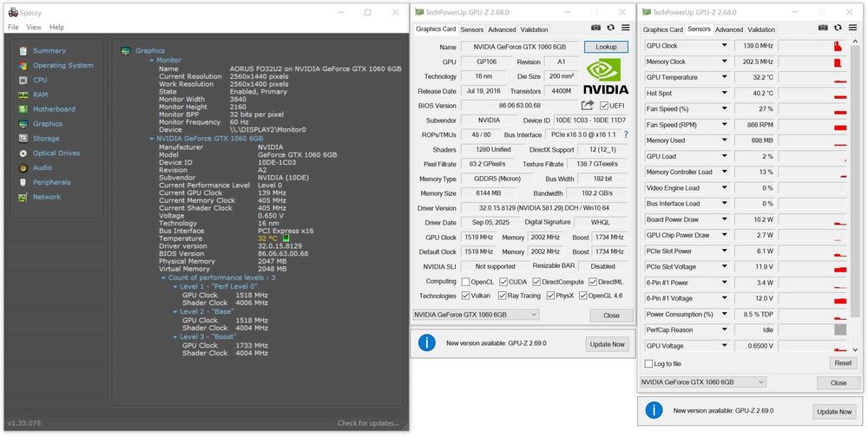Click Bus Interface question mark help
Viewport: 868px width, 437px height.
point(626,134)
